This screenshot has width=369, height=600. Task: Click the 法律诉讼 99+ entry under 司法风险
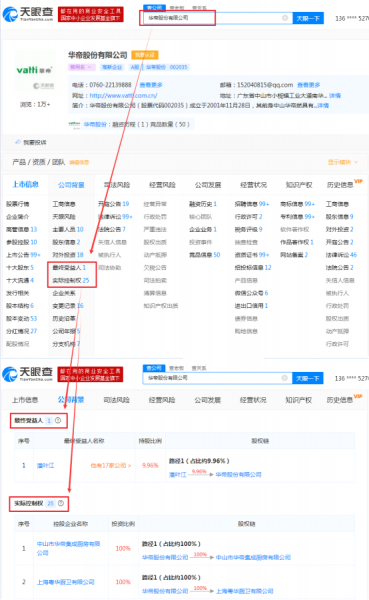[115, 217]
